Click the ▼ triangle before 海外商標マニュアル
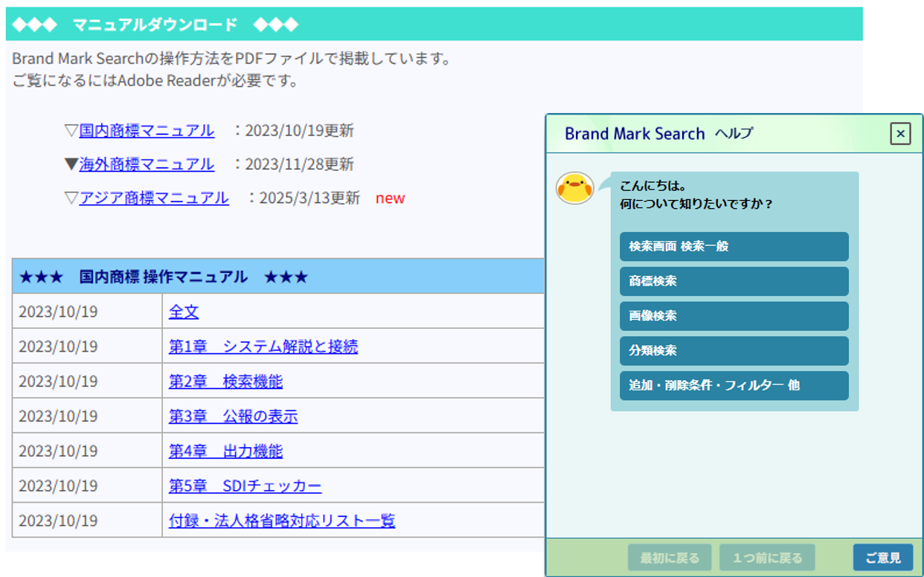 71,164
